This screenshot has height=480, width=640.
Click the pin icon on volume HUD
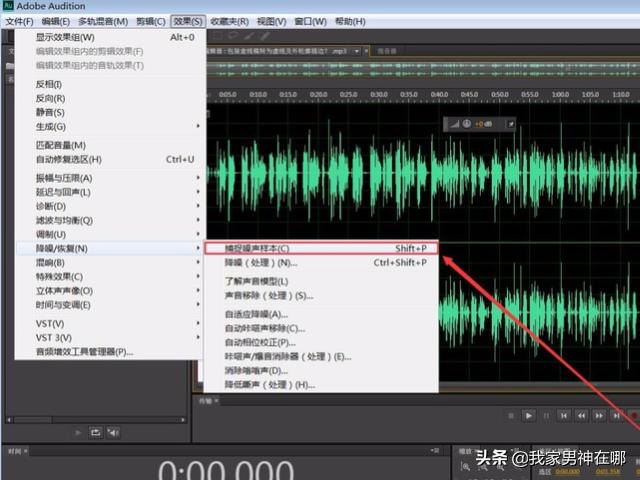[x=512, y=124]
